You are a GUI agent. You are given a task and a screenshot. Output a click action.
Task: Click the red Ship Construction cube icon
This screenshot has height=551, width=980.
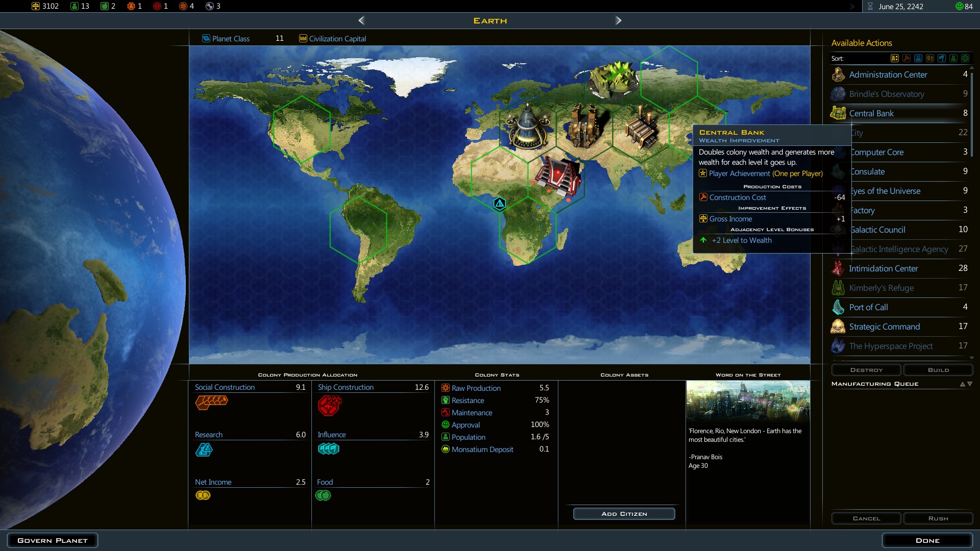[x=330, y=405]
